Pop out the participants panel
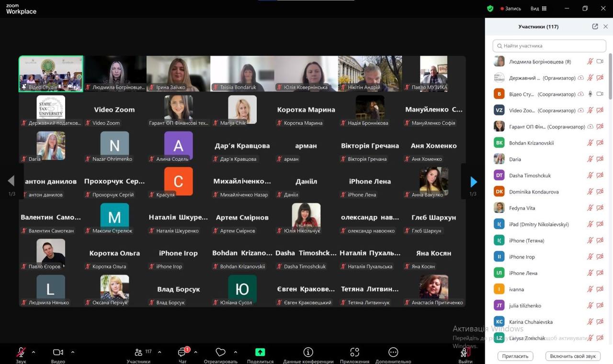The height and width of the screenshot is (364, 613). 595,27
